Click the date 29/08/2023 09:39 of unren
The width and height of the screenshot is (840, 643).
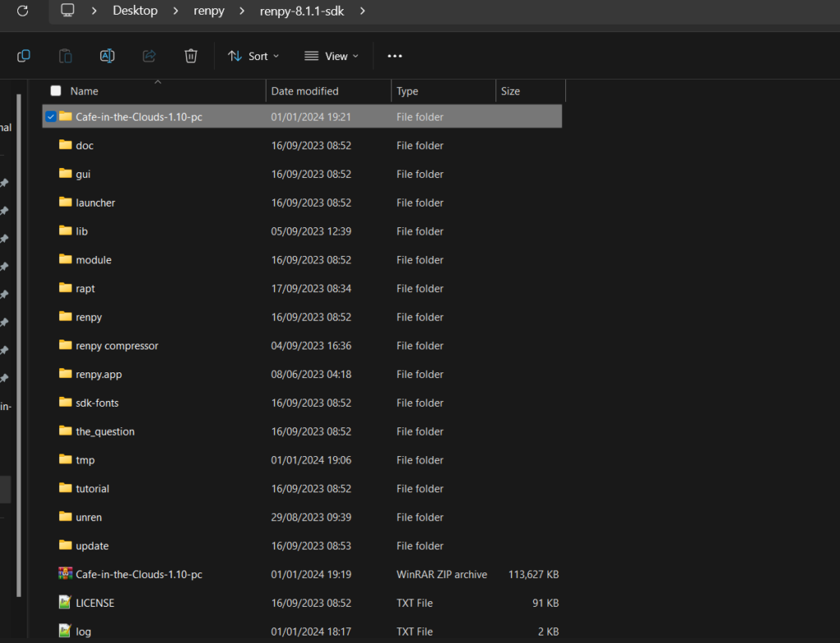(x=311, y=517)
